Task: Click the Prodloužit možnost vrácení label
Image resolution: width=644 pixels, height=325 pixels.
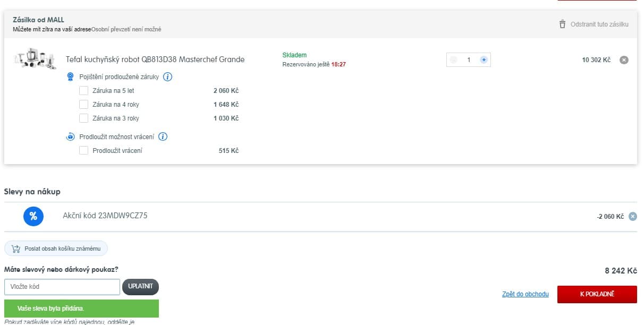Action: click(117, 136)
